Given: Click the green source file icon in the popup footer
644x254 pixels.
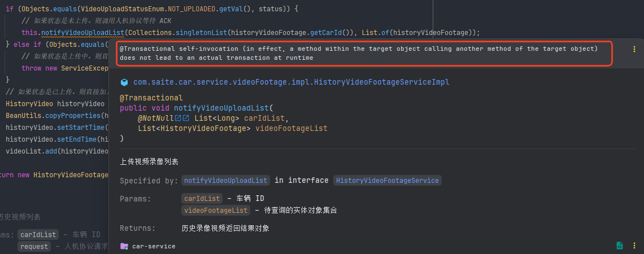Looking at the screenshot, I should click(x=620, y=246).
